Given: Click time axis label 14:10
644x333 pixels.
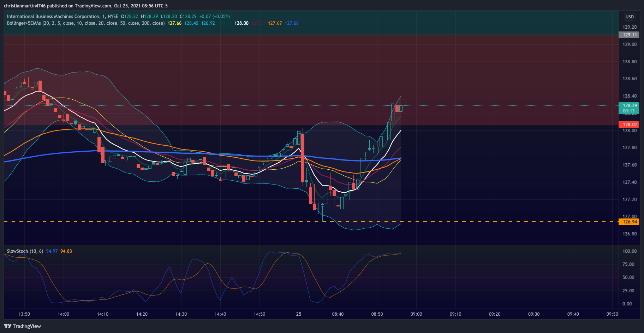Looking at the screenshot, I should pos(103,314).
